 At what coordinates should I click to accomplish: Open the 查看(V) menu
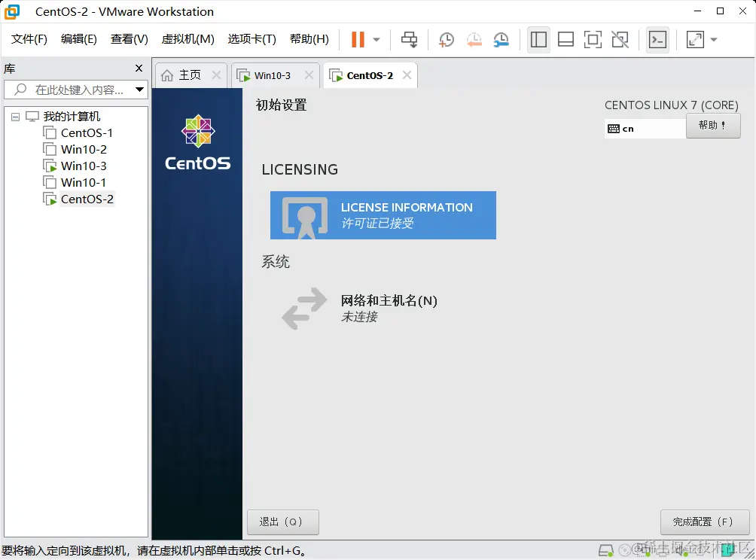[130, 39]
